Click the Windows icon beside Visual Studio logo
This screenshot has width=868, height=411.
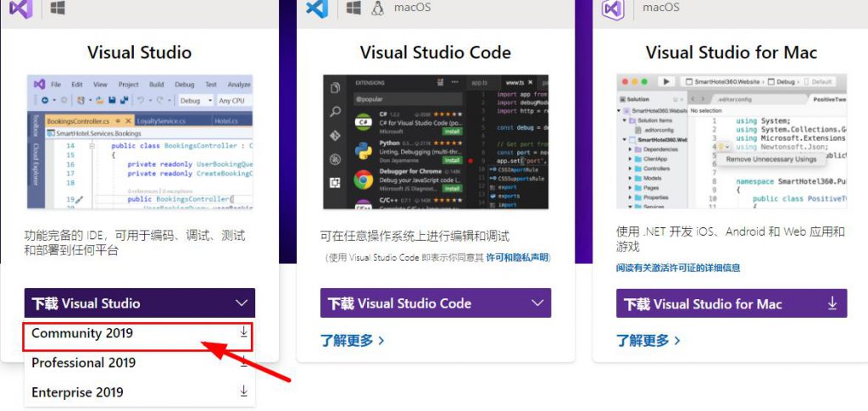coord(58,7)
